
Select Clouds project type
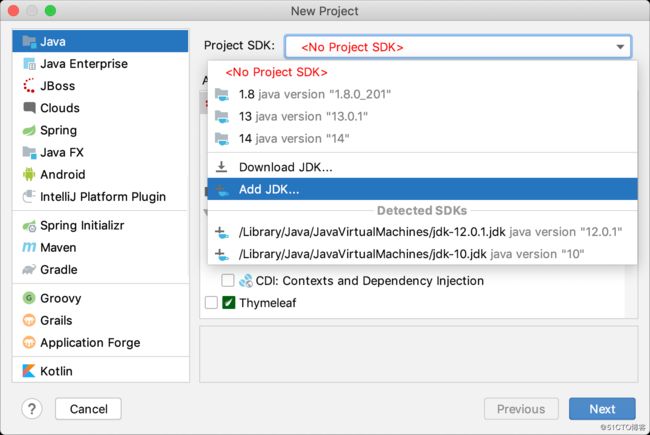click(101, 108)
